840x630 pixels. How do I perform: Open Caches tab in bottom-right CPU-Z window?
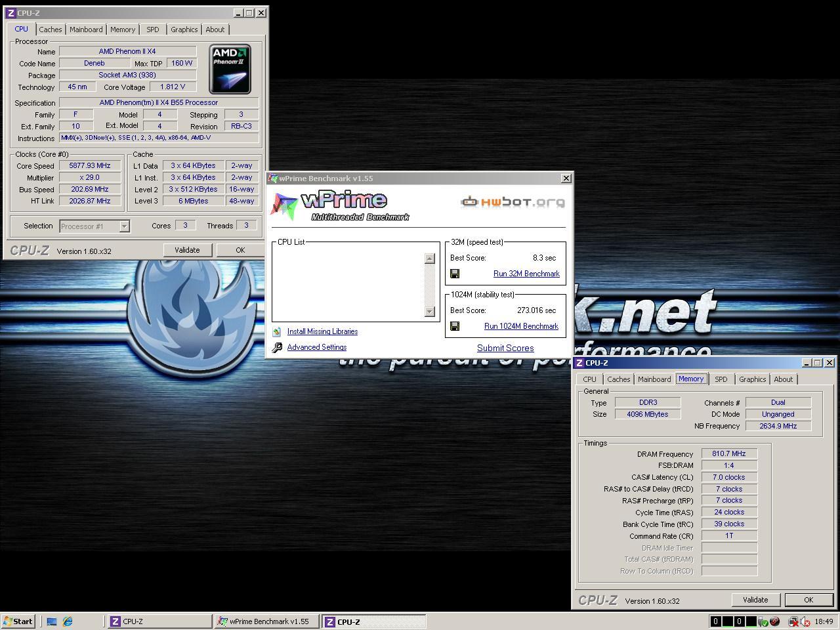(x=619, y=379)
